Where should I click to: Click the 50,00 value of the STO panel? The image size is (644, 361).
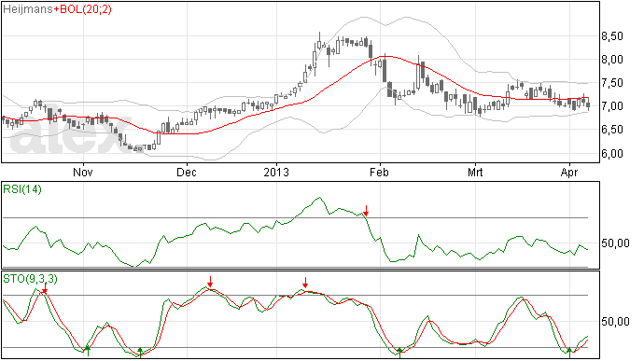(615, 322)
